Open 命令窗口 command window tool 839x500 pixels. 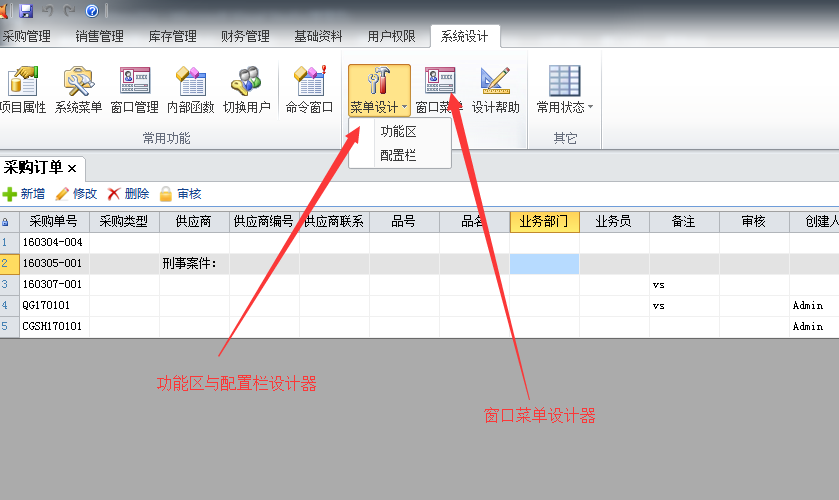pyautogui.click(x=309, y=90)
